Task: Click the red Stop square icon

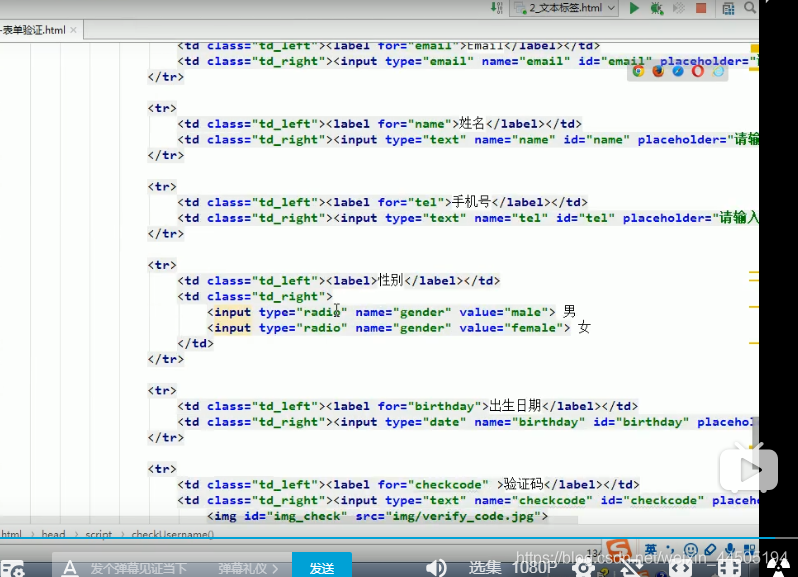Action: coord(701,8)
